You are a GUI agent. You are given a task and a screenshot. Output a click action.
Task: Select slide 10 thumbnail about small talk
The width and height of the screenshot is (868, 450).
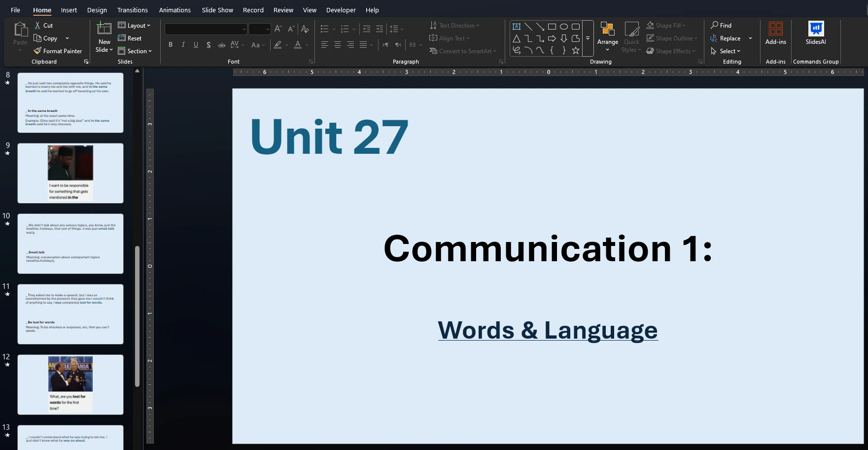70,243
